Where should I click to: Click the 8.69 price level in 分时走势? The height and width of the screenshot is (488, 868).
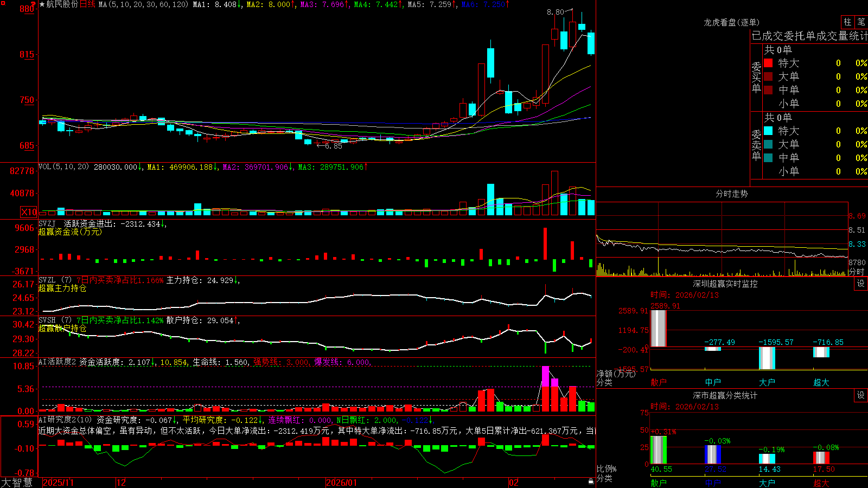click(857, 216)
